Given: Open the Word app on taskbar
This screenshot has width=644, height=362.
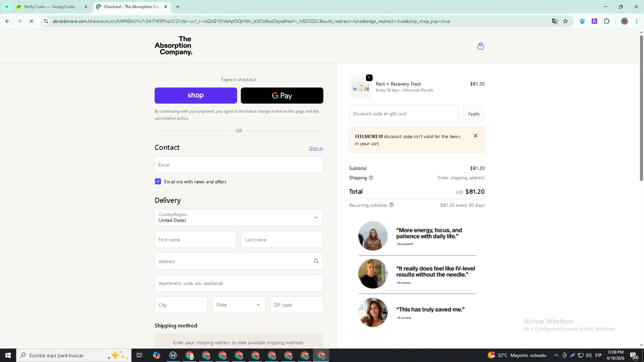Looking at the screenshot, I should pyautogui.click(x=173, y=355).
